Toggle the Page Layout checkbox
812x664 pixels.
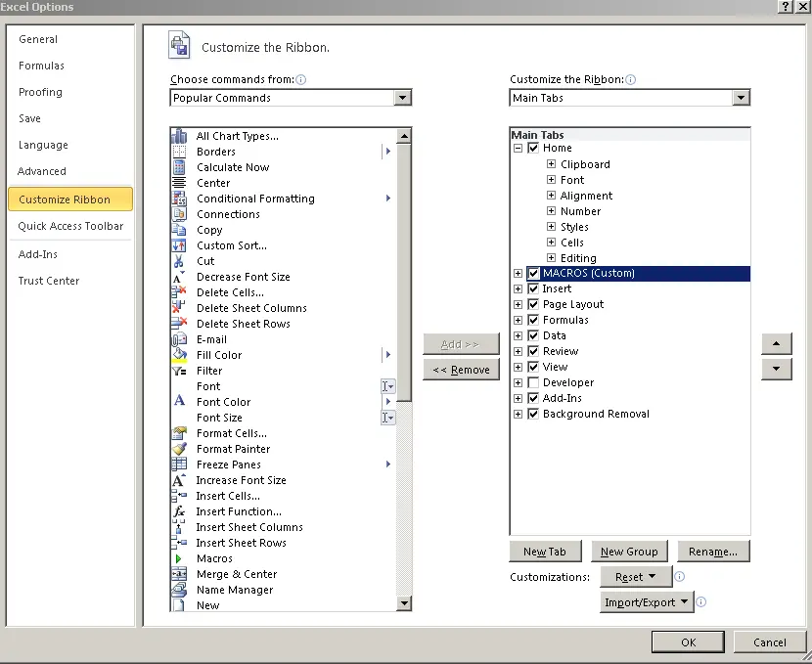(x=533, y=304)
